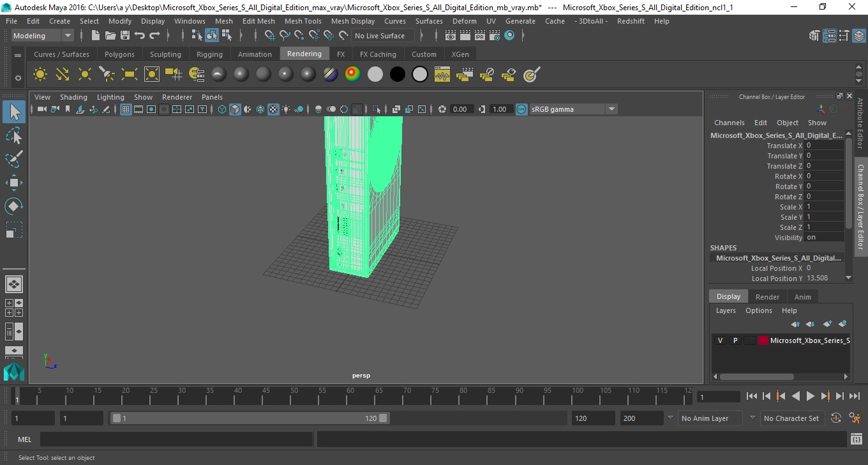Select the Scale tool in toolbox
Viewport: 868px width, 465px height.
(14, 229)
